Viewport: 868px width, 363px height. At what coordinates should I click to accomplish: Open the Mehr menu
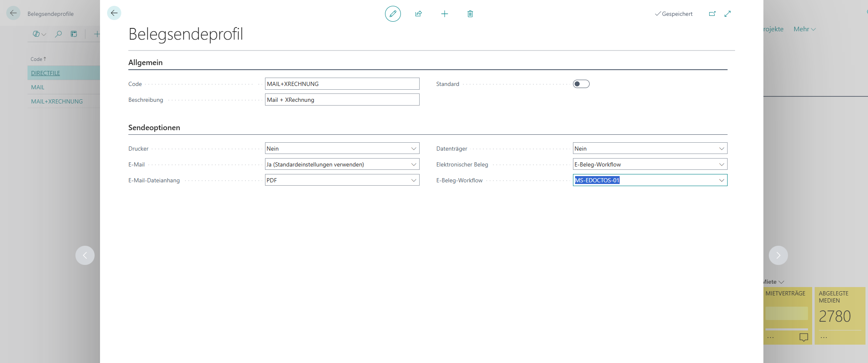click(x=804, y=29)
